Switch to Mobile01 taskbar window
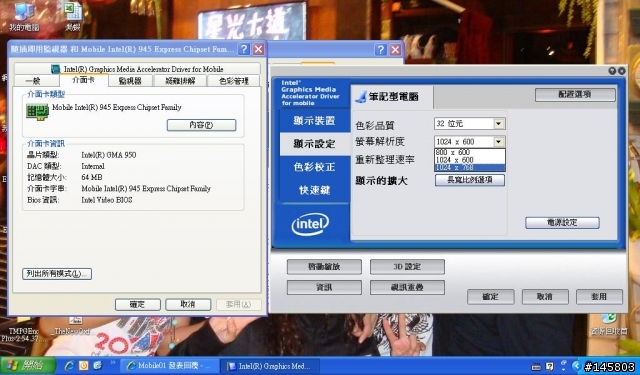The width and height of the screenshot is (640, 375). [169, 366]
